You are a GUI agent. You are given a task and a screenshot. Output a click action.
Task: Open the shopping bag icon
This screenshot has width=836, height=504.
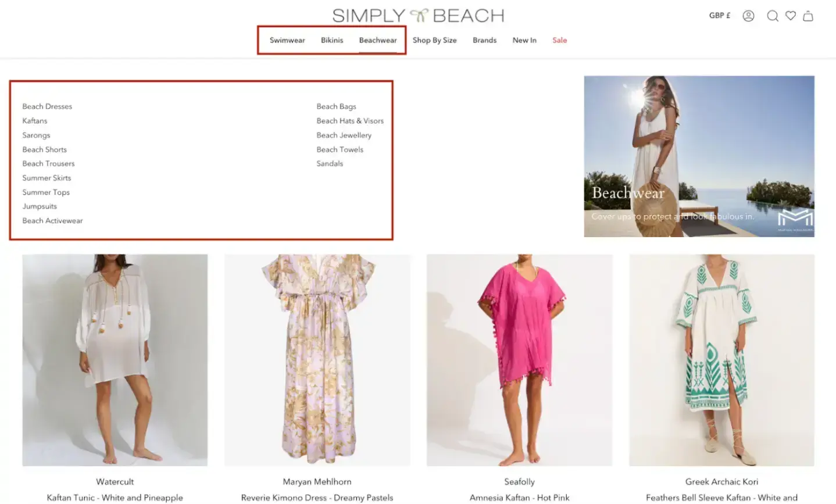(x=808, y=16)
